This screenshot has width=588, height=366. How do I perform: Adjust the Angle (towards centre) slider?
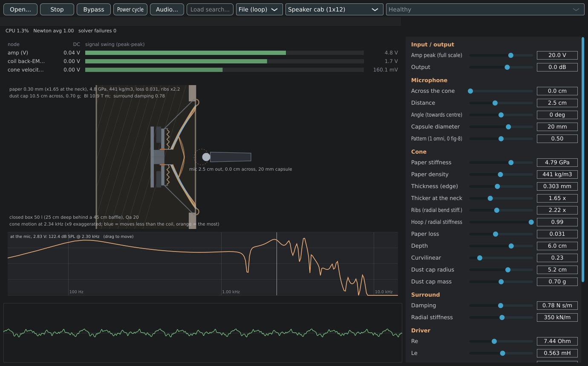[501, 115]
